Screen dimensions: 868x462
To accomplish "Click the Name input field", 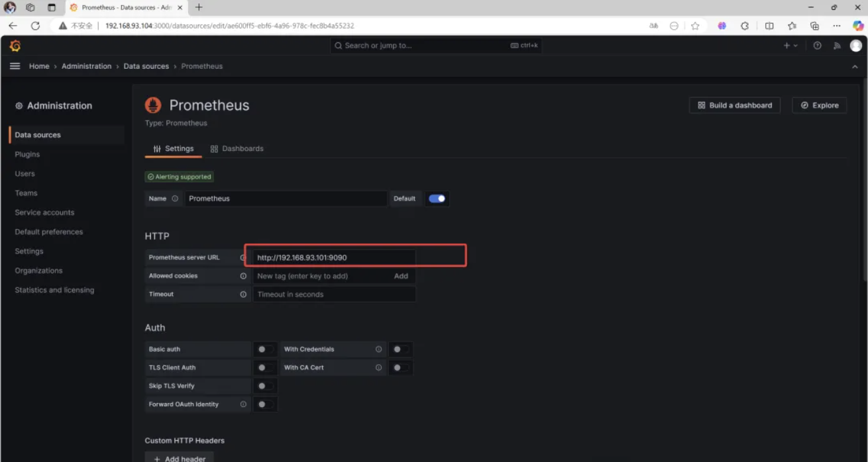I will click(286, 199).
